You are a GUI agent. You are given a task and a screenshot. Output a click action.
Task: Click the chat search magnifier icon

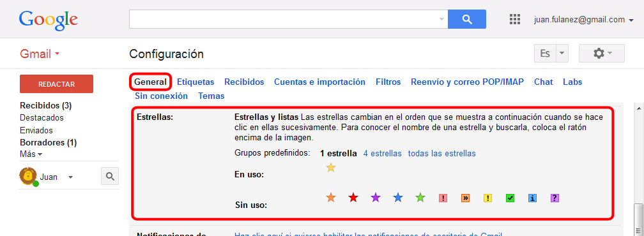(110, 176)
